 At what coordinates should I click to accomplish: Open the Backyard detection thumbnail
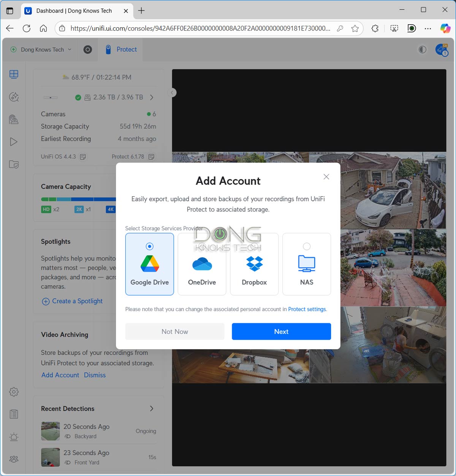(51, 431)
